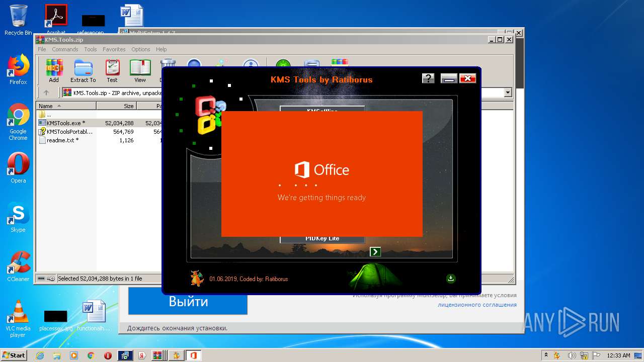The image size is (644, 362).
Task: Open the Opera desktop shortcut
Action: [x=18, y=168]
